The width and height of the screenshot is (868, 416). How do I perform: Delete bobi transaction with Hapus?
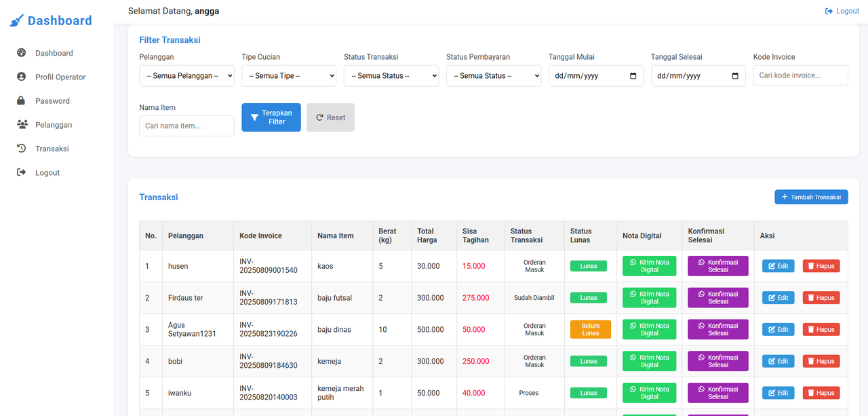pyautogui.click(x=821, y=361)
